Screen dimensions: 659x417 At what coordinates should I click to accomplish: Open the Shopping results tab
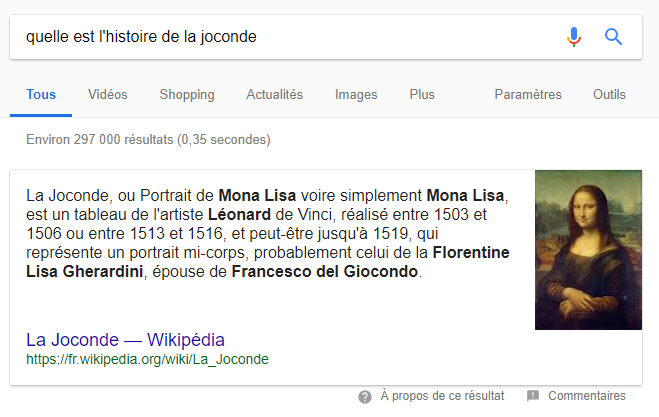tap(187, 95)
